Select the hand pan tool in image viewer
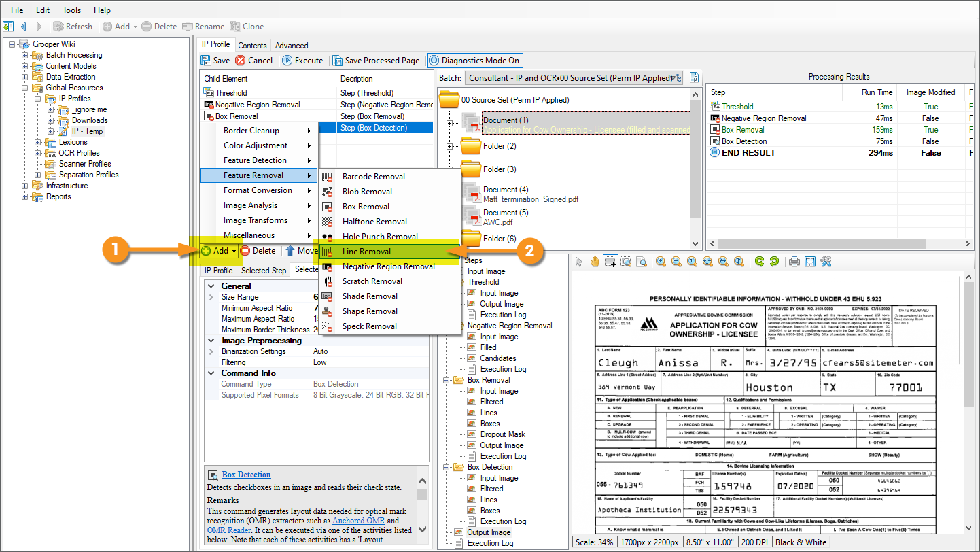 (595, 262)
